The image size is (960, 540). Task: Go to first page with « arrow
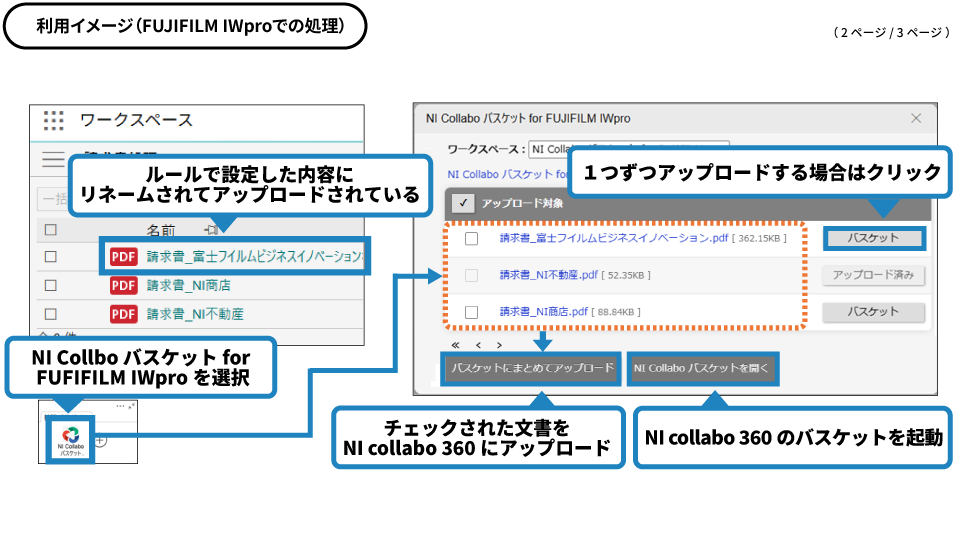click(456, 345)
